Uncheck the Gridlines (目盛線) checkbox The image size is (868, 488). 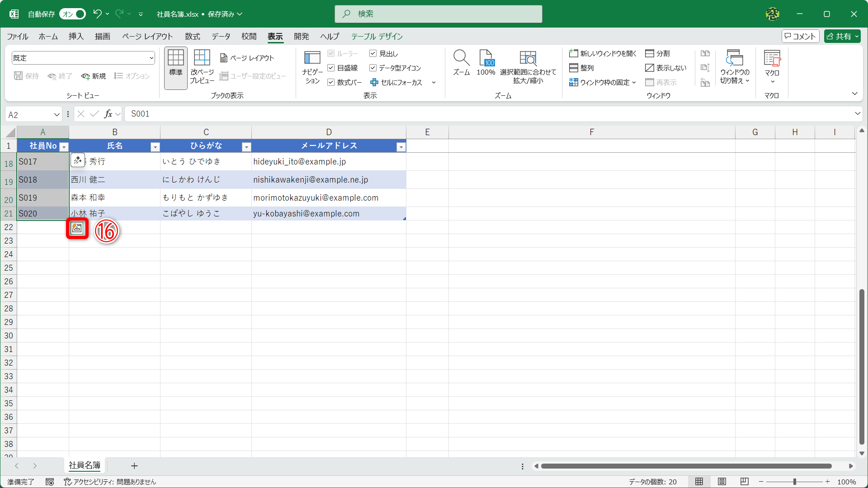331,68
